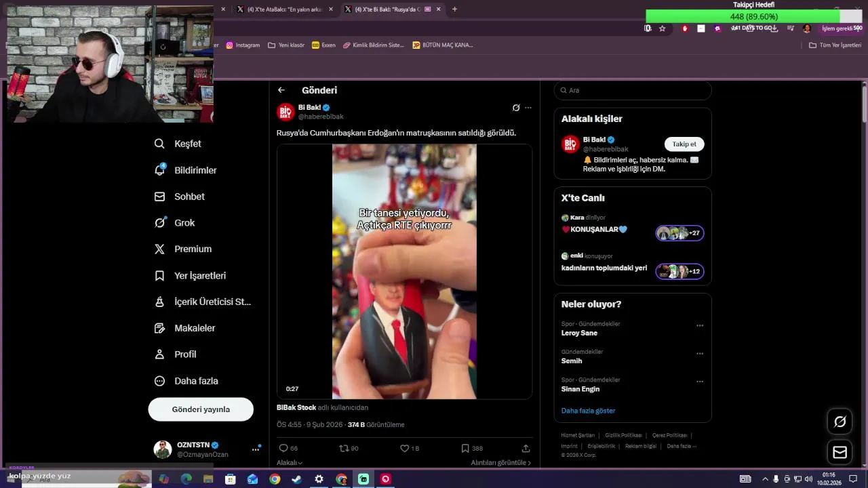Open options for Sinan Engin trend
The image size is (868, 488).
click(700, 381)
